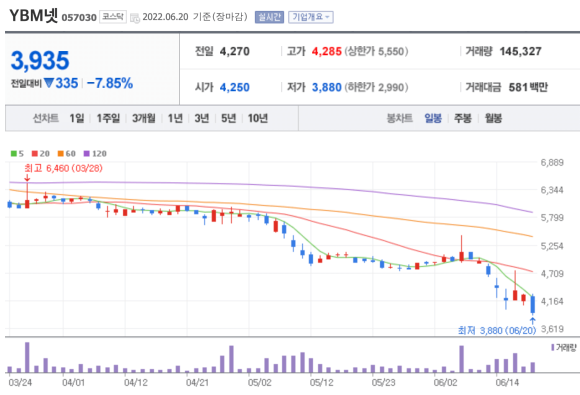
Task: Switch to the 주봉 weekly candle chart
Action: (x=463, y=118)
